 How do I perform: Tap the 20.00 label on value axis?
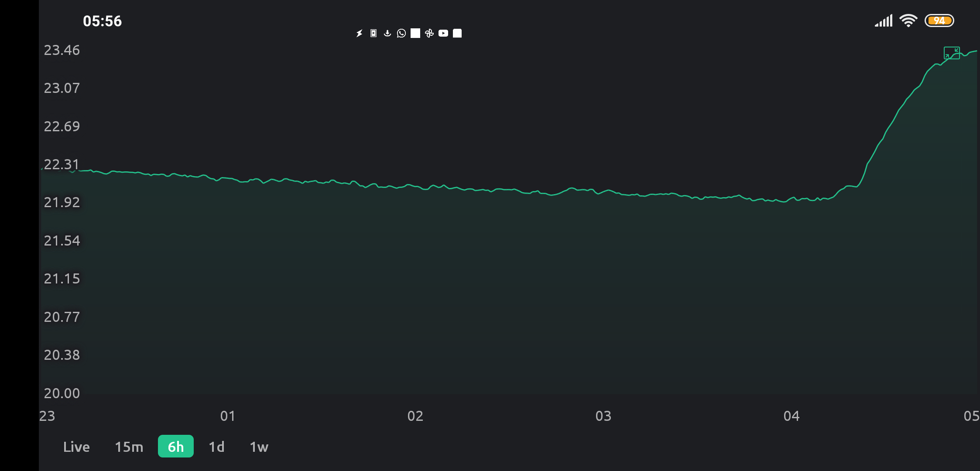pyautogui.click(x=62, y=393)
